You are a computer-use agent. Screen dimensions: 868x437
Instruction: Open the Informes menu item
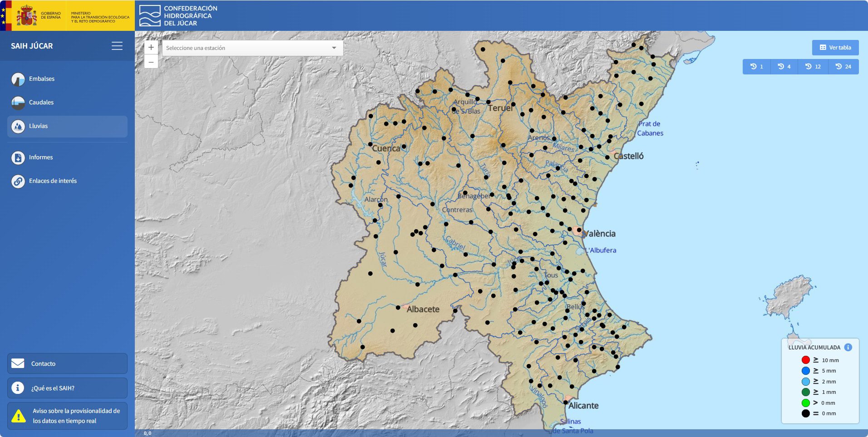[41, 157]
